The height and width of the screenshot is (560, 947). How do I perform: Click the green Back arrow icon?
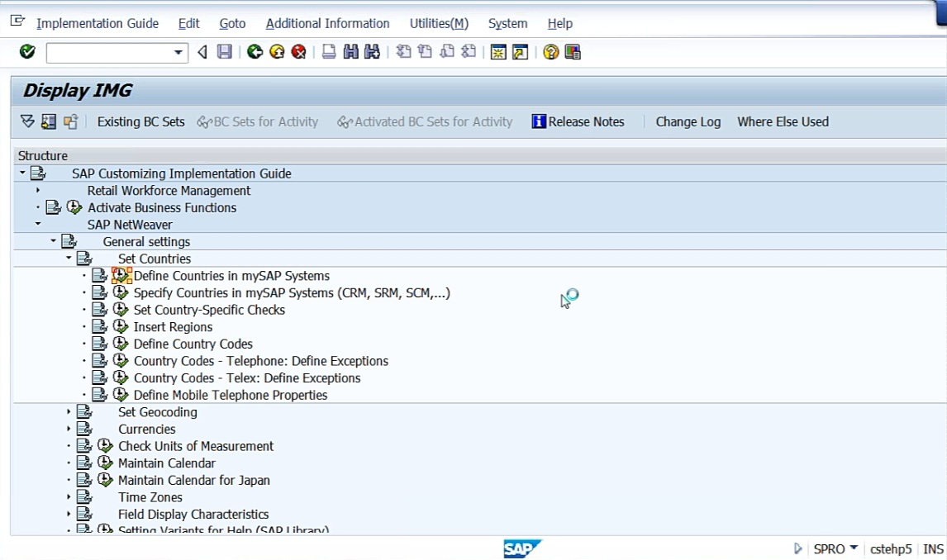(x=255, y=52)
